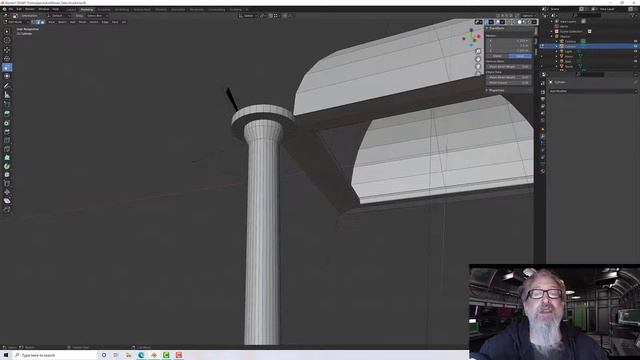Select the Measure ruler tool
The width and height of the screenshot is (640, 360).
[7, 95]
